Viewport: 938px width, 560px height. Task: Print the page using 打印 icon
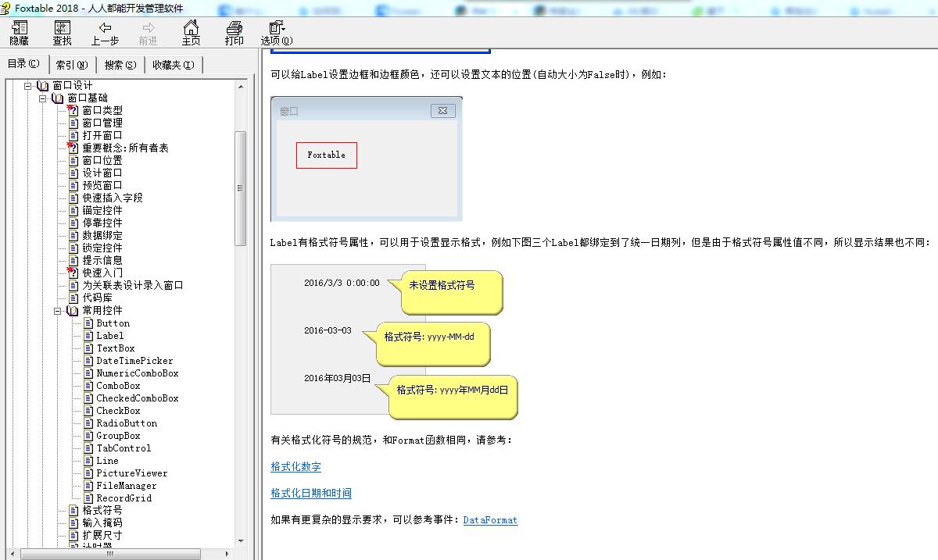click(234, 28)
